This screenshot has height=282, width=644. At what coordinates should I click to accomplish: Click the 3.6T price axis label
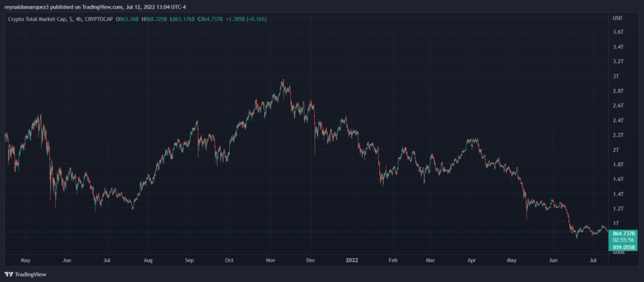(618, 32)
